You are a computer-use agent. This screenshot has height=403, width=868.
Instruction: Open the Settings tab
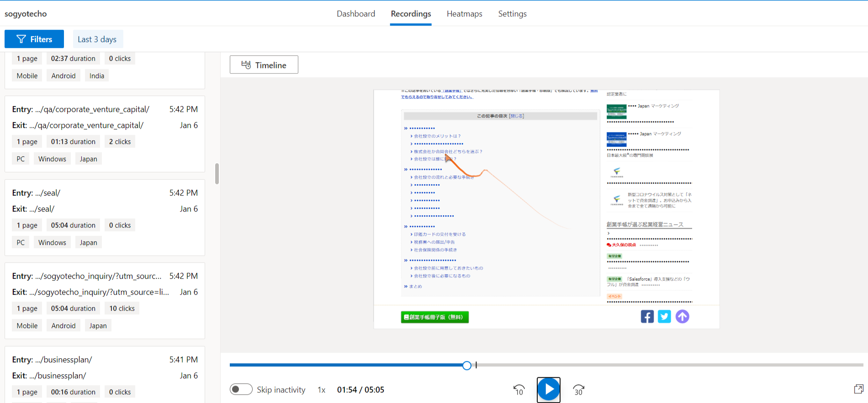[x=512, y=14]
